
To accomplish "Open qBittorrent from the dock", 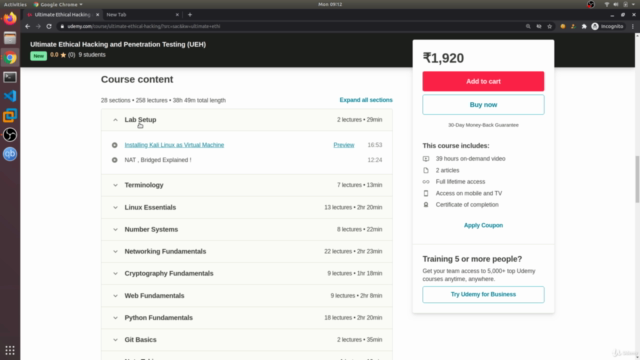I will (x=10, y=154).
